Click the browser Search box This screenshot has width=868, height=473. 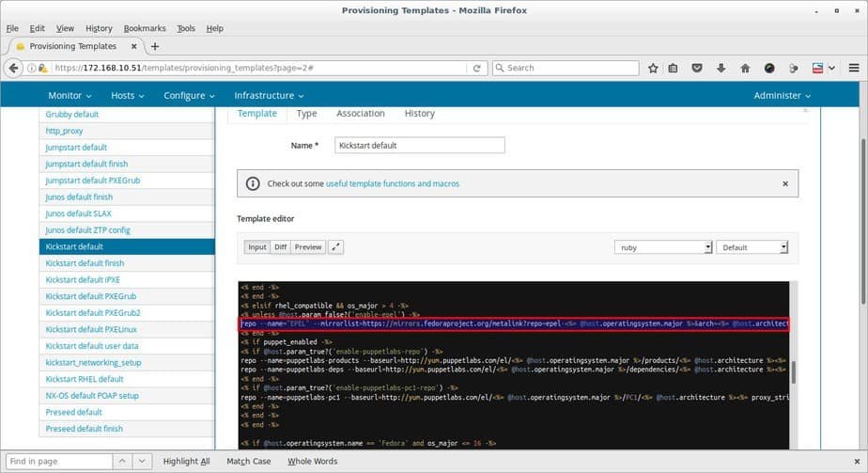coord(566,68)
